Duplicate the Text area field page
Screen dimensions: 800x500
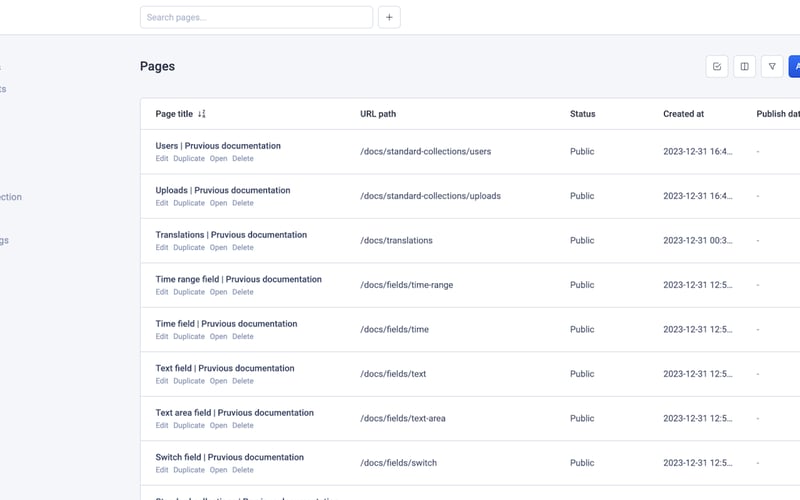(189, 426)
